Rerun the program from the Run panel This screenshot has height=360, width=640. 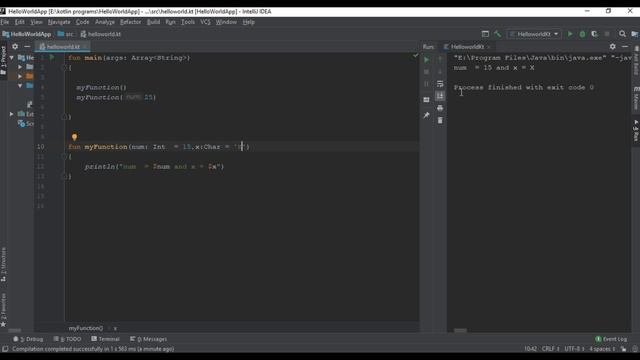click(427, 60)
